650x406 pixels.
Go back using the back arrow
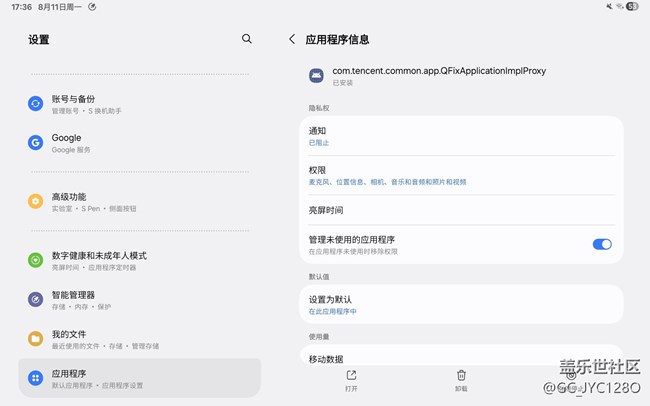[x=292, y=39]
